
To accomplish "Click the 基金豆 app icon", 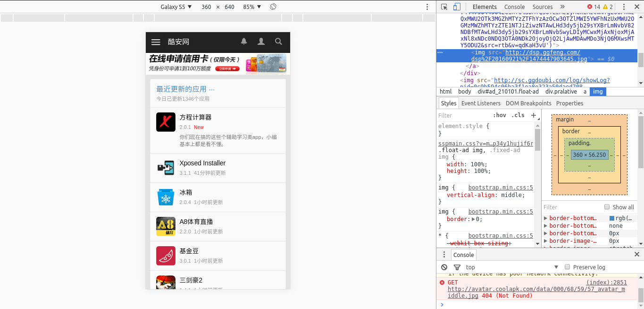I will click(166, 256).
